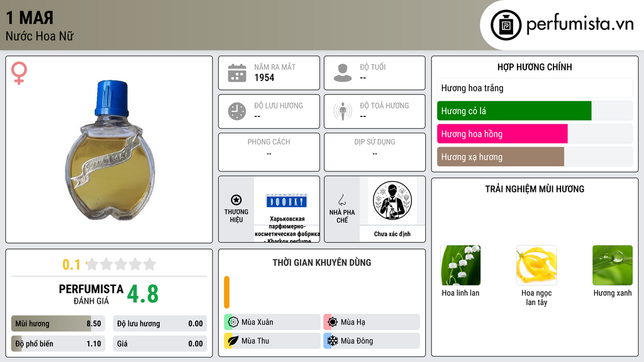The width and height of the screenshot is (644, 362).
Task: Click the 1 МАЯ perfume bottle image
Action: (109, 150)
